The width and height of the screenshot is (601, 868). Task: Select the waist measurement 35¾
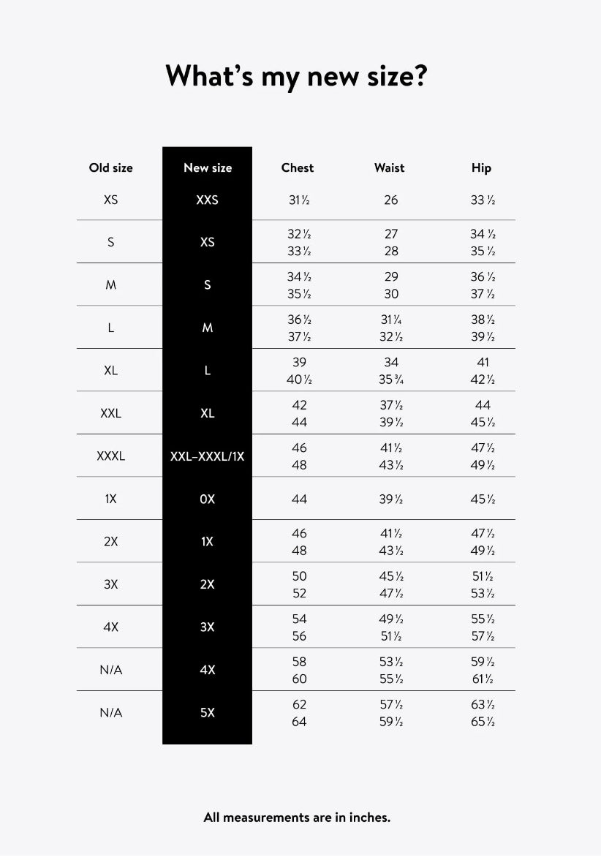(x=391, y=380)
